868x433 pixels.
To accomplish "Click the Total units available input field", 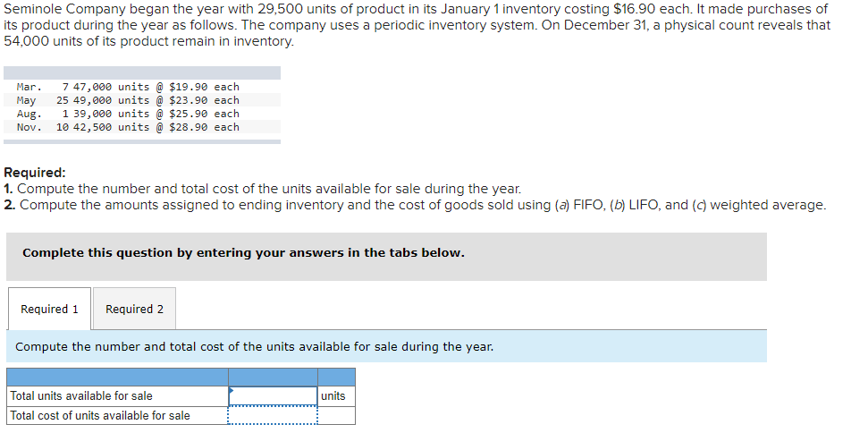I will coord(273,395).
